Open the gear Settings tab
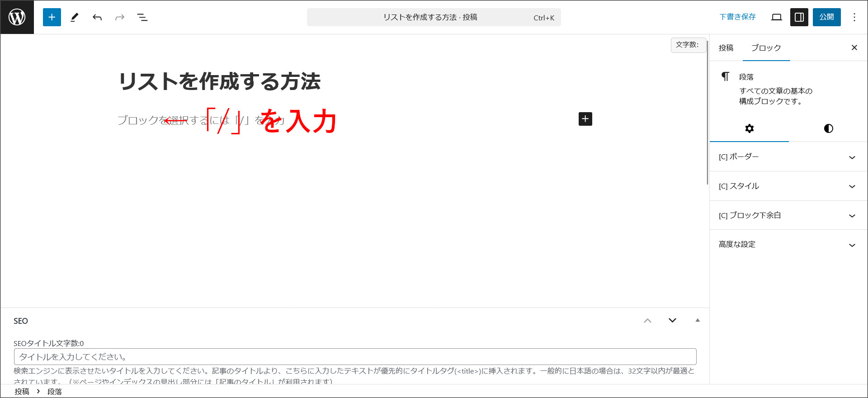868x398 pixels. point(750,128)
